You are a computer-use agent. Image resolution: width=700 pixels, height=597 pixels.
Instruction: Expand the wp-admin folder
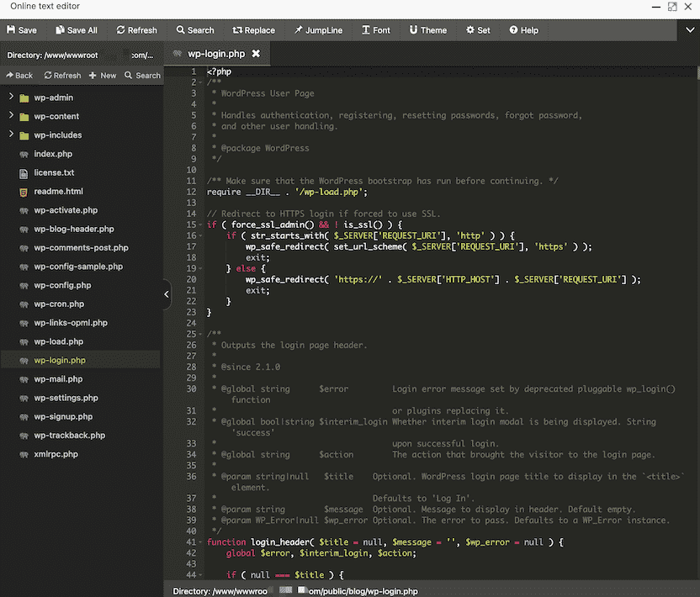(x=12, y=98)
